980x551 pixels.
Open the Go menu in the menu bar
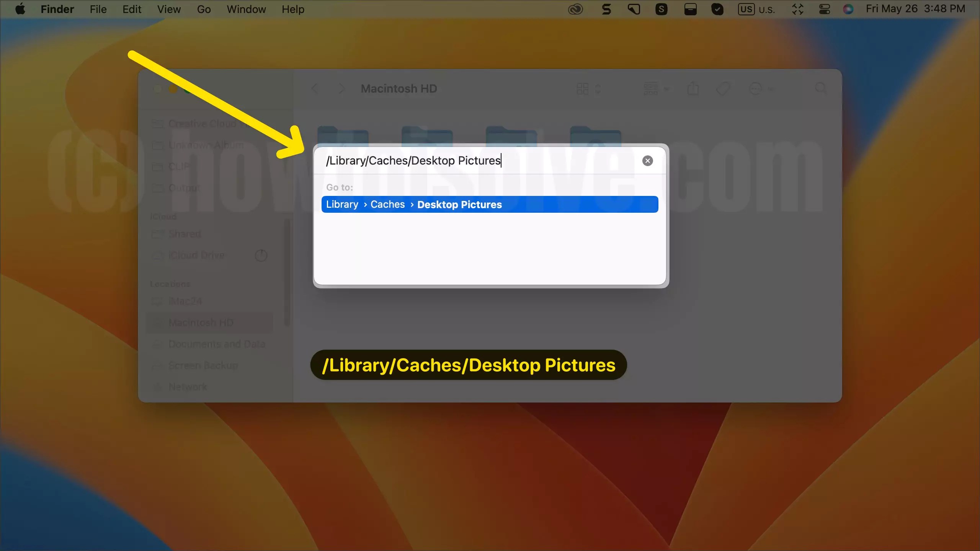pos(203,9)
